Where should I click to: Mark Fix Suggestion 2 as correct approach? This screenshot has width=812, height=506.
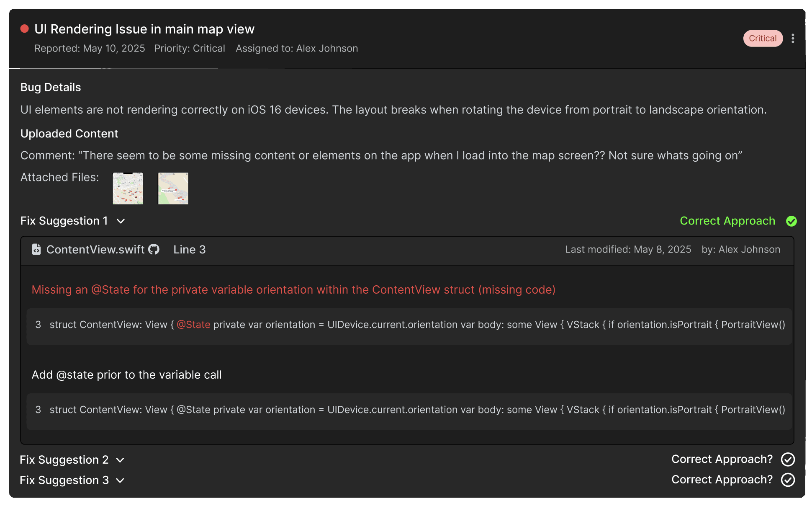[x=788, y=460]
